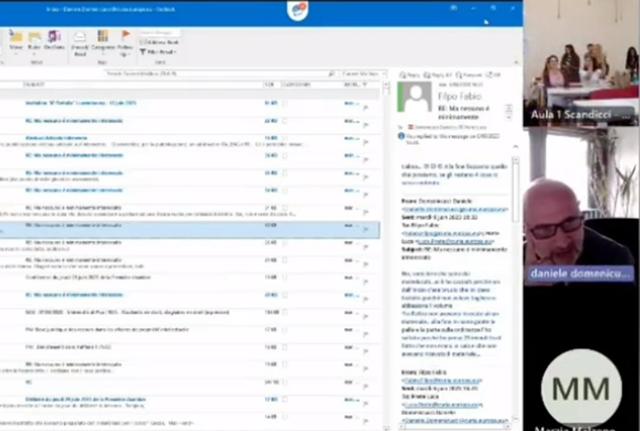Click Forward in the reading pane
The width and height of the screenshot is (640, 431).
(x=468, y=75)
